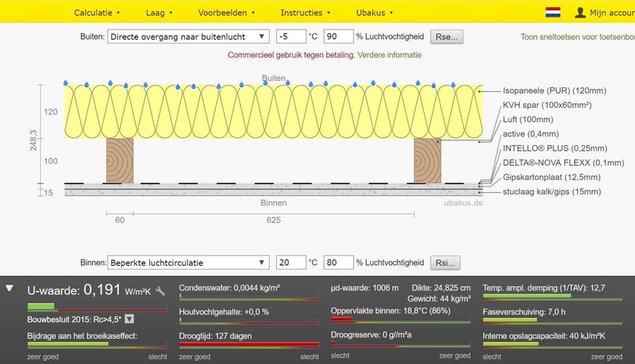Click the wrench icon beside U-waarde
The width and height of the screenshot is (635, 364).
(161, 291)
